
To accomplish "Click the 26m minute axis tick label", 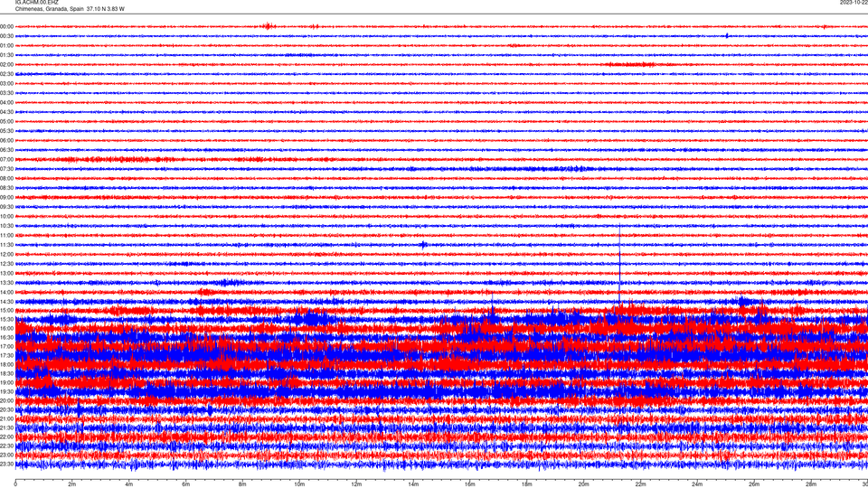I will (x=754, y=484).
